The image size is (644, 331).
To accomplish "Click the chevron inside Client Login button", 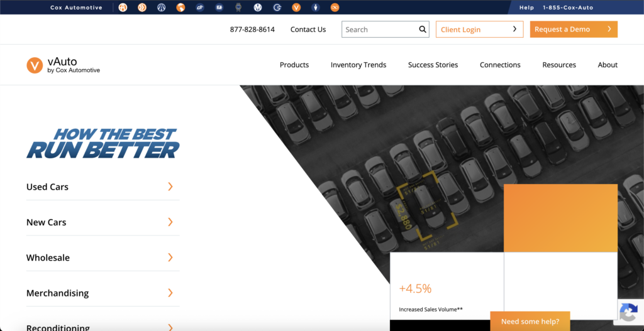I will pos(514,29).
